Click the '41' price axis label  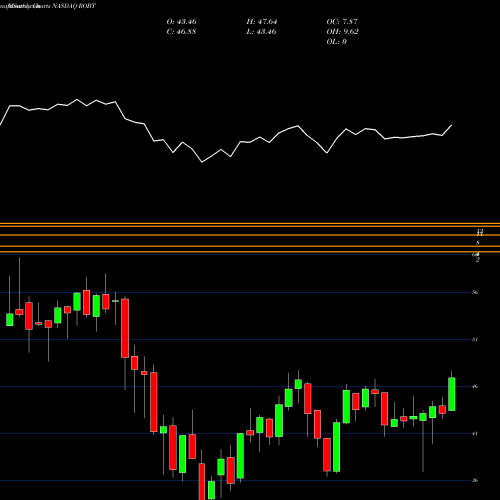click(475, 433)
